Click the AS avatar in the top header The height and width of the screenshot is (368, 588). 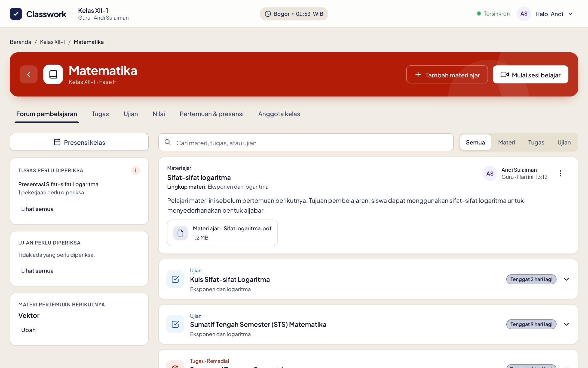coord(524,14)
